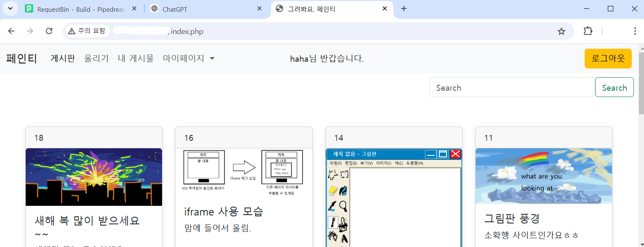
Task: Click the 로그아웃 button
Action: (x=608, y=58)
